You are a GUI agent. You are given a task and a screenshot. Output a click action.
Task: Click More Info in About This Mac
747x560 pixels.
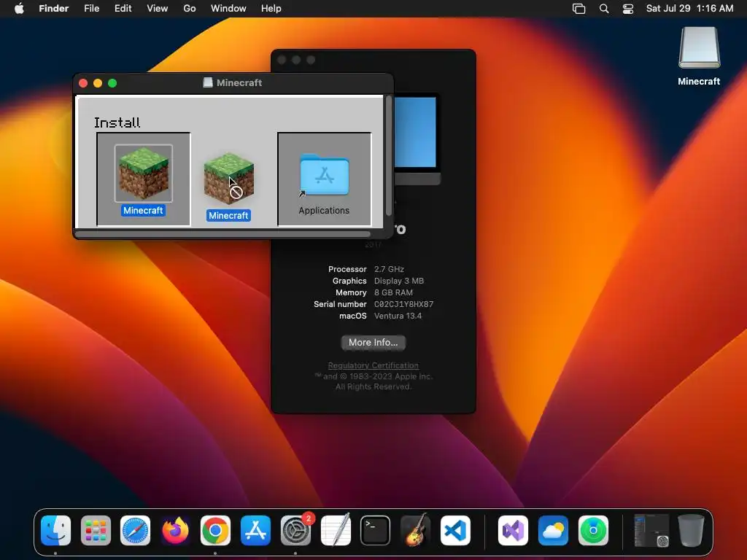373,343
